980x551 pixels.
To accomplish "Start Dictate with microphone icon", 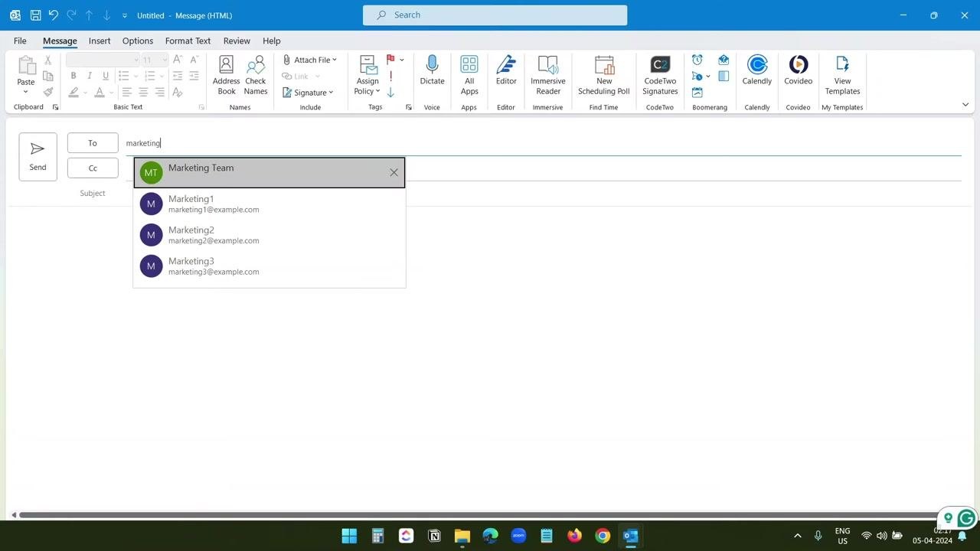I will pos(432,70).
